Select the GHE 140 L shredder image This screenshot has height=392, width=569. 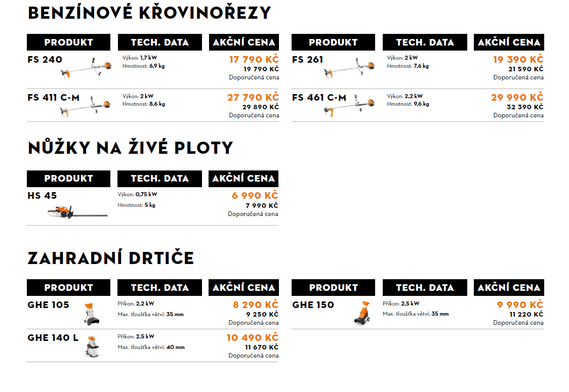(x=93, y=346)
